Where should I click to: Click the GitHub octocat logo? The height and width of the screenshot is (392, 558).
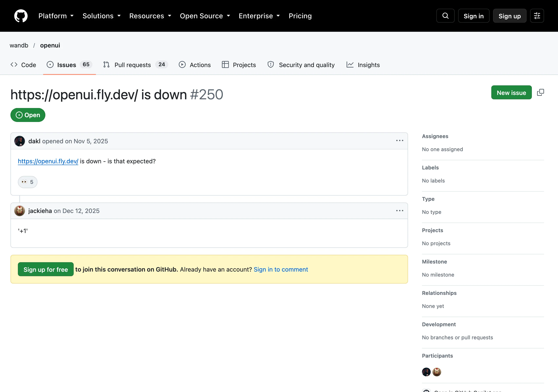tap(21, 16)
